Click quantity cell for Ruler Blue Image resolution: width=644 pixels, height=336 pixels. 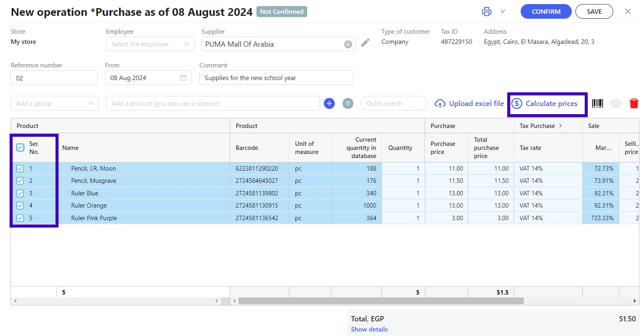point(403,193)
